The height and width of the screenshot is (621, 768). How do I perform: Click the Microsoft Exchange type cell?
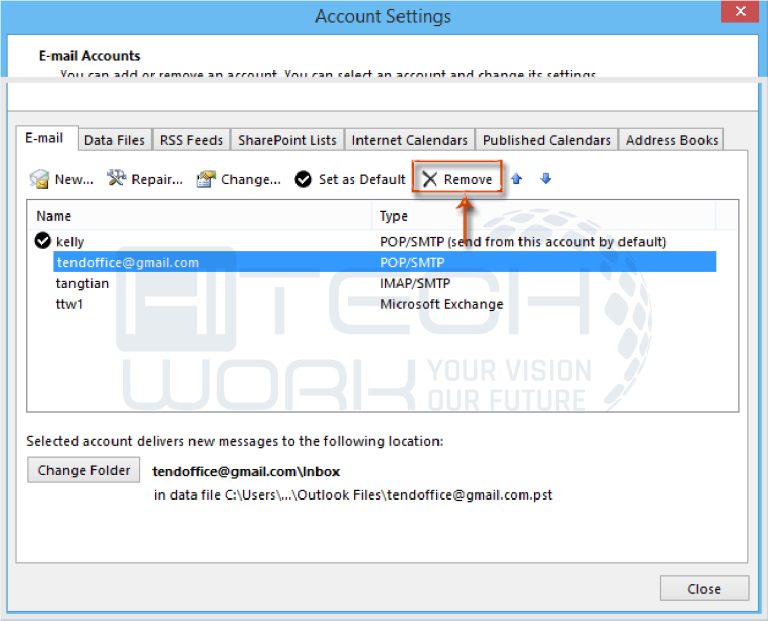(x=442, y=304)
